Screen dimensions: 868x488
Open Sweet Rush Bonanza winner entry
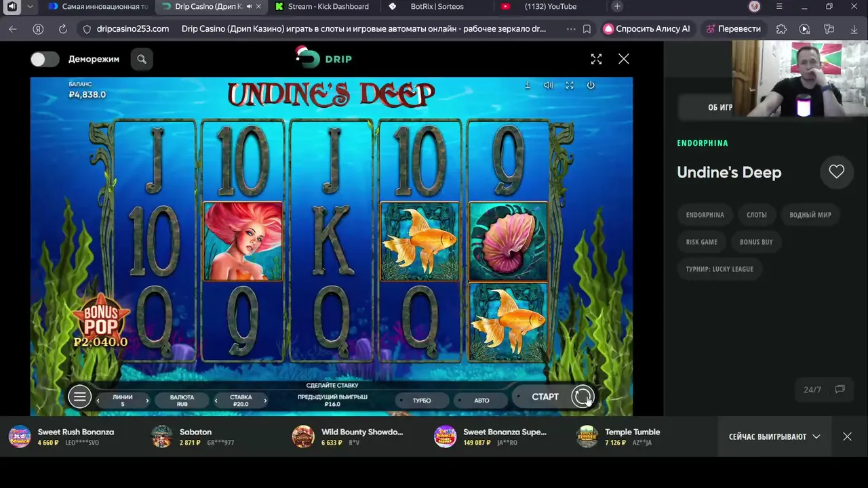point(62,436)
